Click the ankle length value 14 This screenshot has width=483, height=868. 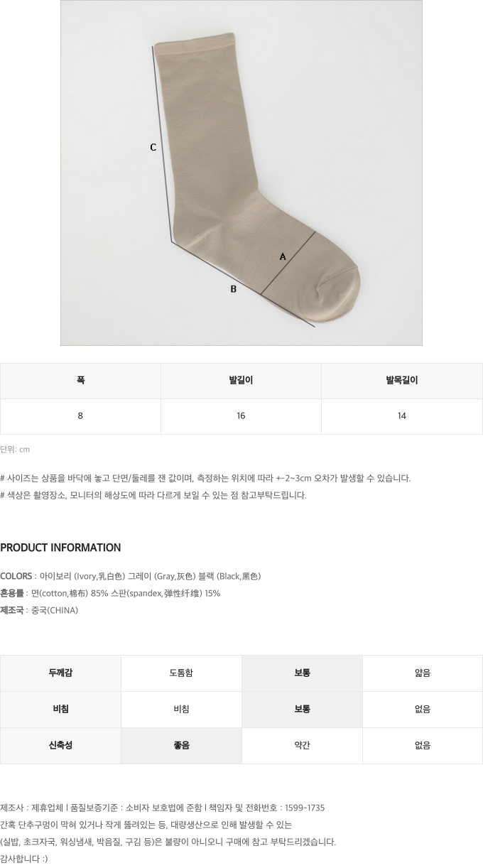402,416
